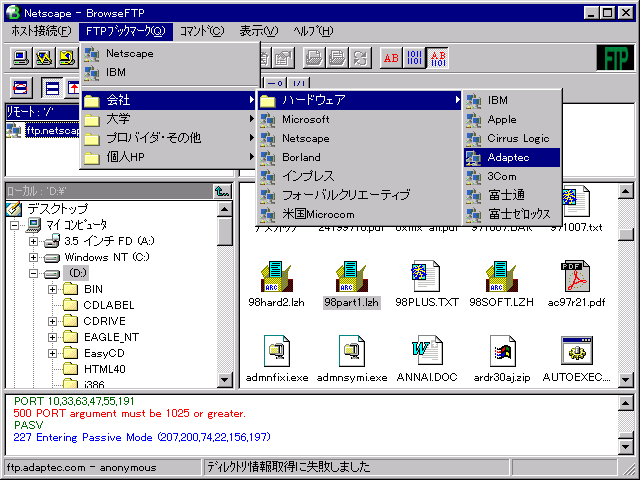Collapse the (D:) drive node
The image size is (640, 480).
[33, 273]
